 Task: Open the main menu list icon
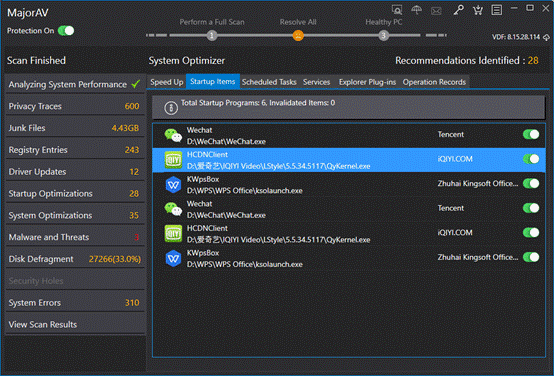[x=496, y=10]
